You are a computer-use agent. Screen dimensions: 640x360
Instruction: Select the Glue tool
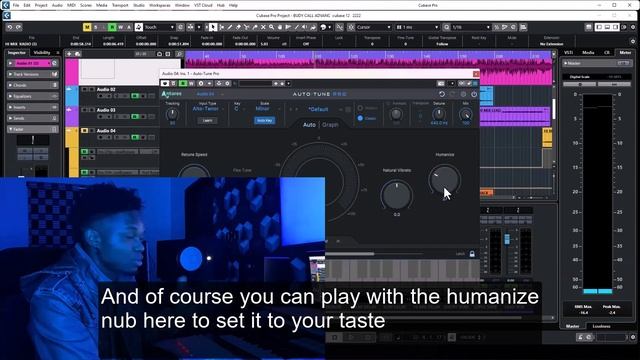point(255,27)
